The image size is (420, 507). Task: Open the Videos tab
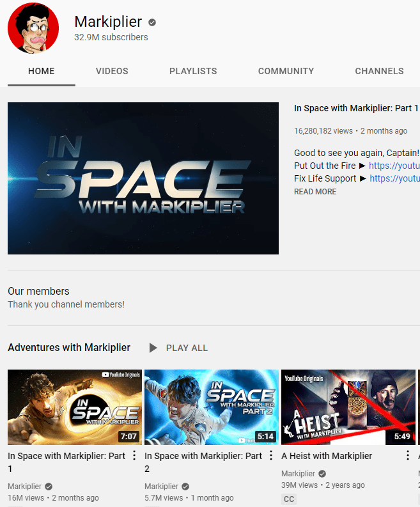[112, 71]
